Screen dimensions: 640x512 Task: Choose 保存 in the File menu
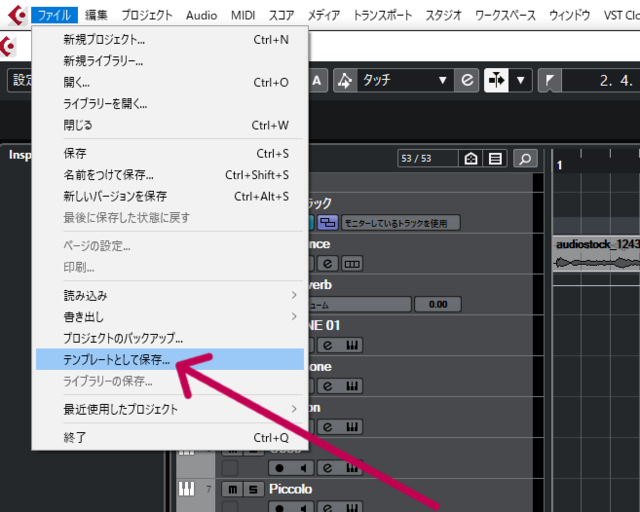tap(170, 153)
